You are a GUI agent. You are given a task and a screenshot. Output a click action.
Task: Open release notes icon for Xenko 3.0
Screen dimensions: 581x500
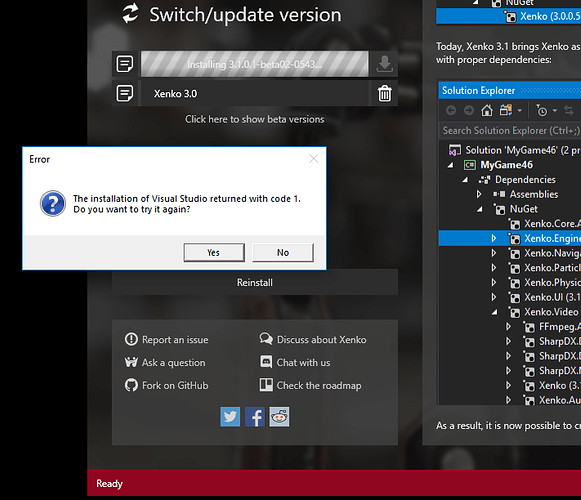(x=125, y=93)
